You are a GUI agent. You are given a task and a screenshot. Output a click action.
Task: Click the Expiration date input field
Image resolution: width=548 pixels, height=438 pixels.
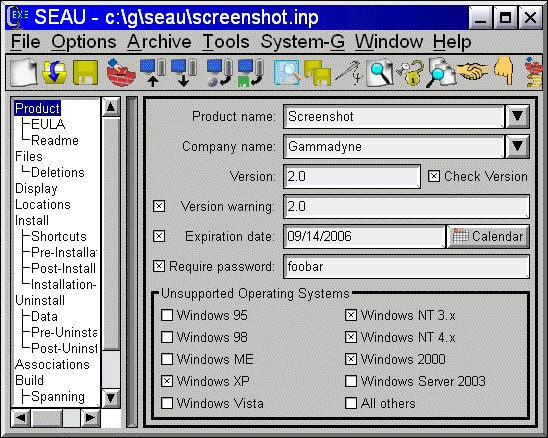point(364,236)
